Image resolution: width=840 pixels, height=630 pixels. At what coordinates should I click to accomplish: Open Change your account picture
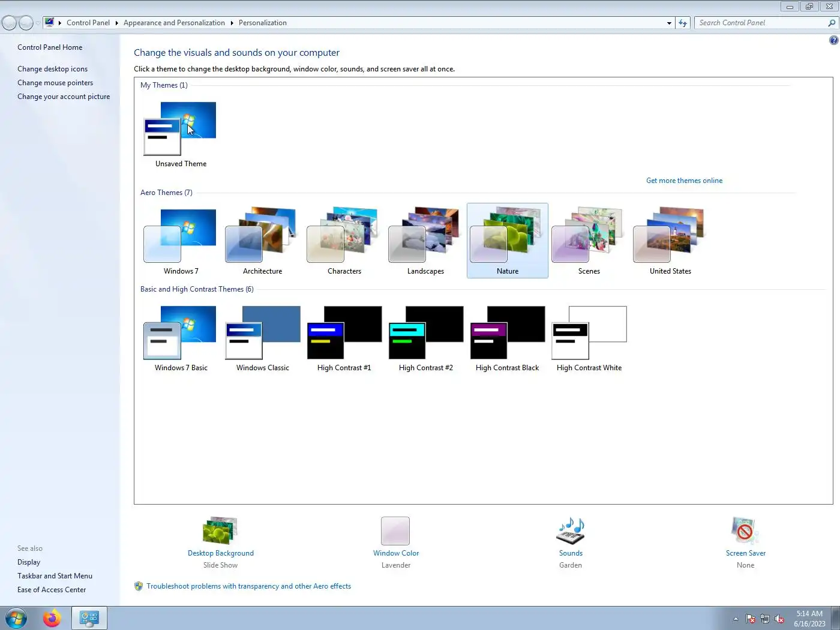point(64,97)
